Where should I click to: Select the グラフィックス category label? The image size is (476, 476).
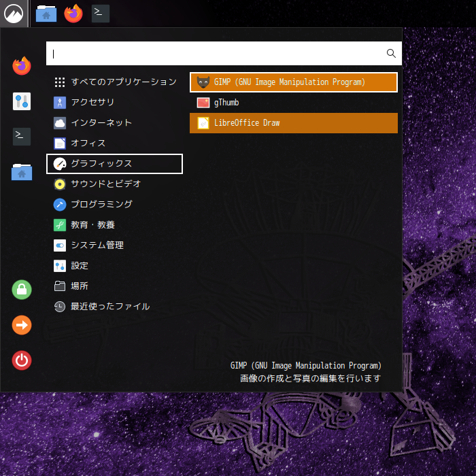point(101,164)
